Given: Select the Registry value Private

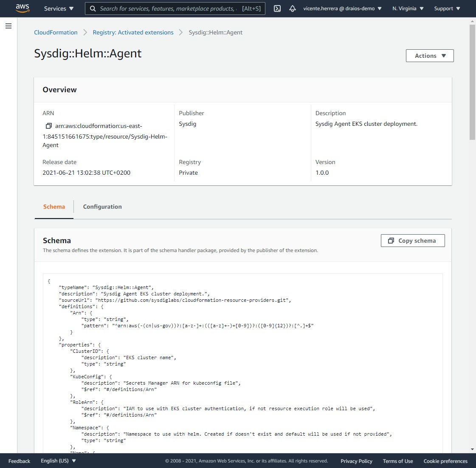Looking at the screenshot, I should point(188,173).
